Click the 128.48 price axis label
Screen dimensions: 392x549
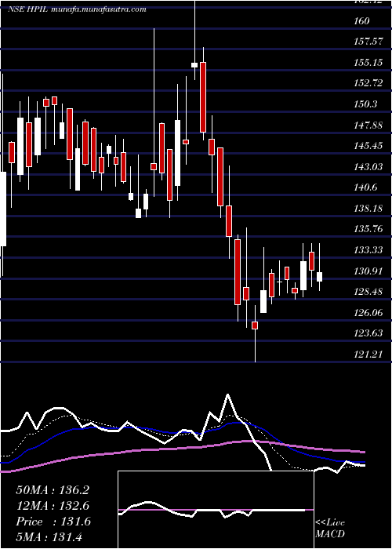368,291
